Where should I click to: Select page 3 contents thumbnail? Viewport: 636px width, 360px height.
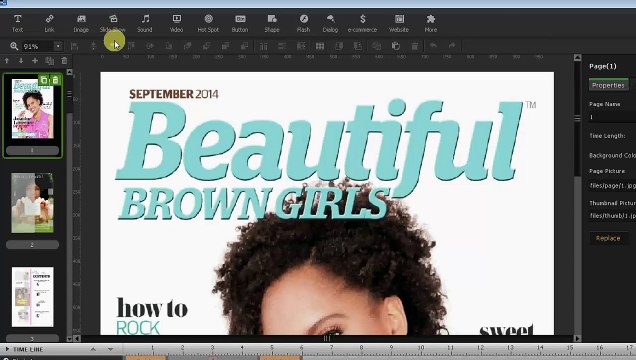[x=32, y=297]
